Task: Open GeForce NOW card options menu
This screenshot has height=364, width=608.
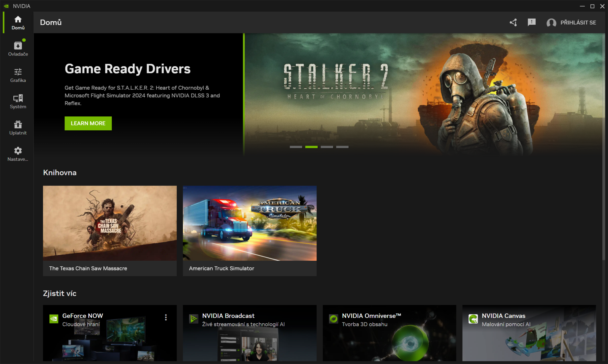Action: tap(166, 317)
